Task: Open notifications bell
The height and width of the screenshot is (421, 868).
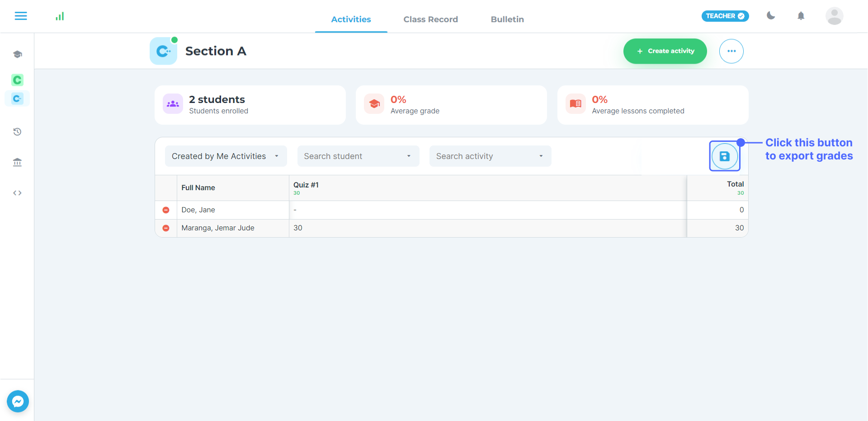Action: pos(801,16)
